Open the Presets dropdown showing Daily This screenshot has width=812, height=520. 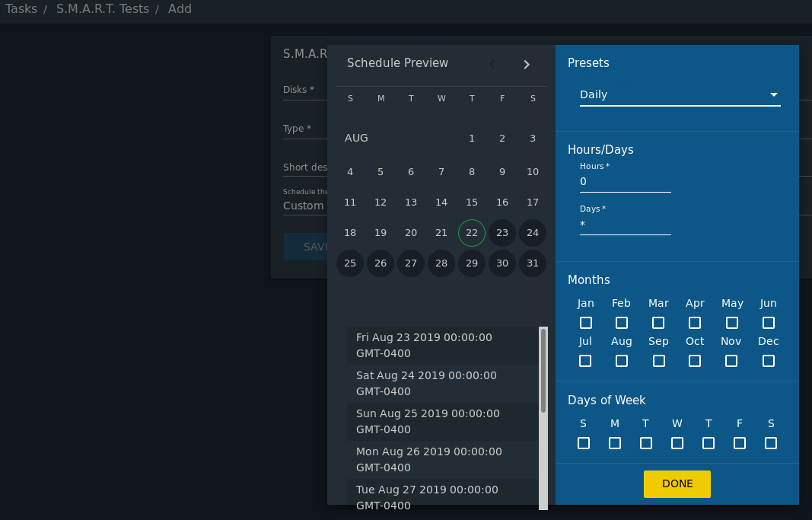tap(680, 94)
